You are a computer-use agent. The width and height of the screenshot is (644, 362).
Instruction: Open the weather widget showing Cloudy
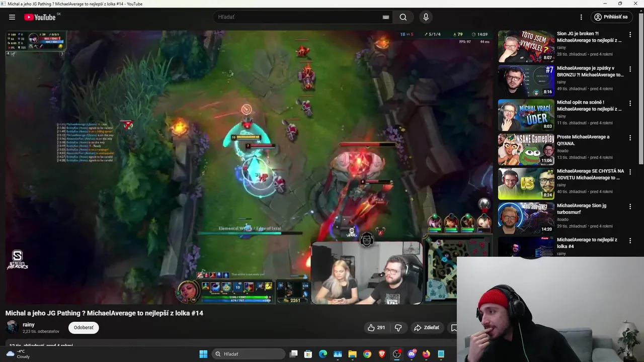[x=18, y=354]
